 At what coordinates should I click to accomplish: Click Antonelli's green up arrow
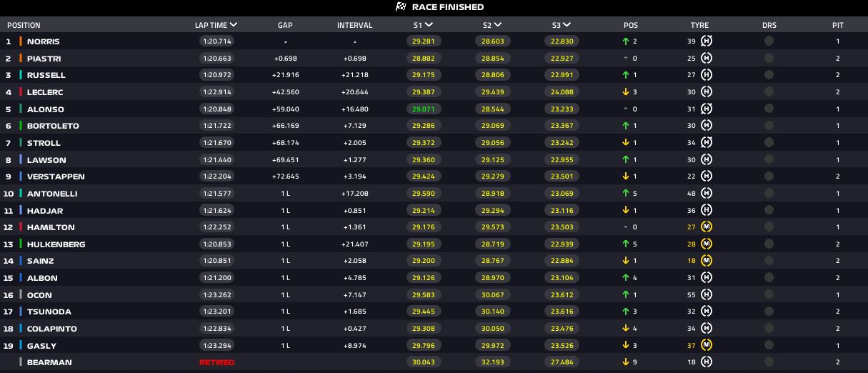coord(626,194)
